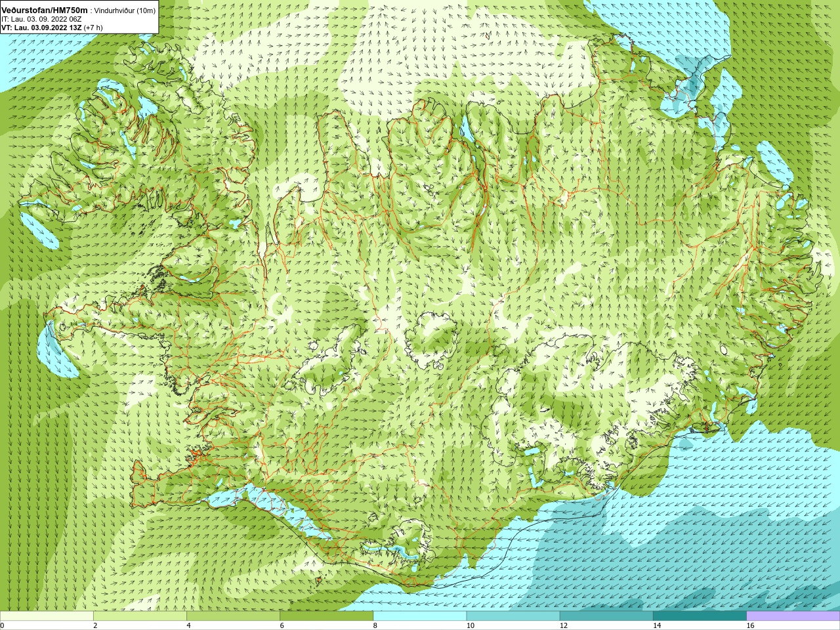Click the 6–8 m/s legend color swatch
The image size is (840, 630).
tap(326, 616)
